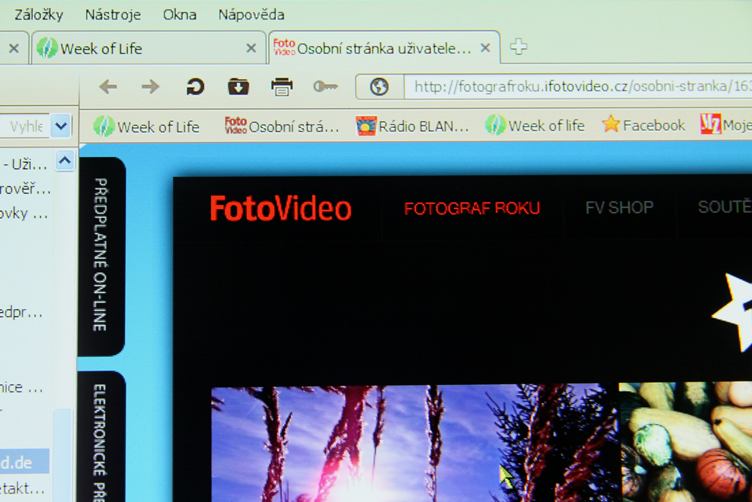Open FV SHOP navigation item

[619, 207]
